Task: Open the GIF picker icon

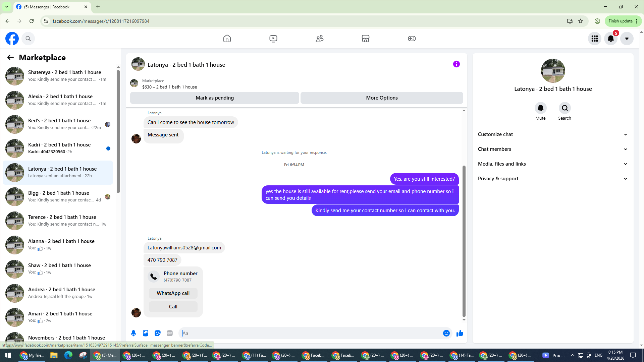Action: click(x=170, y=333)
